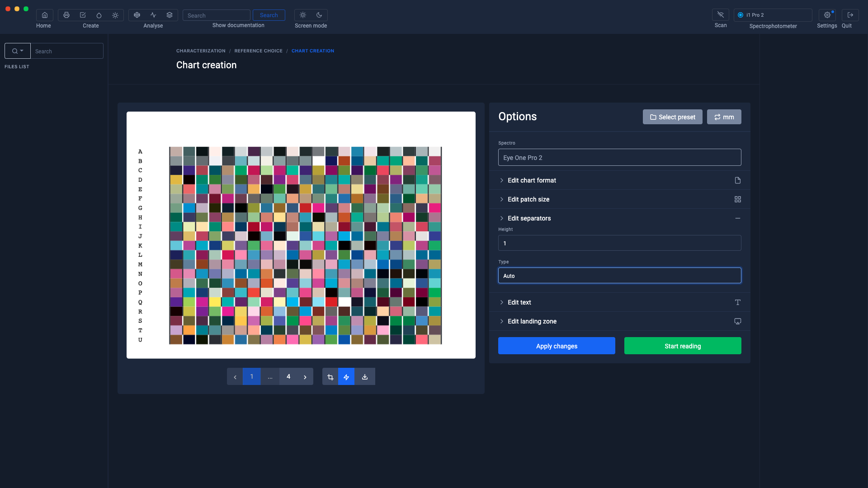Click the crop icon below chart
Screen dimensions: 868x488
[x=330, y=376]
